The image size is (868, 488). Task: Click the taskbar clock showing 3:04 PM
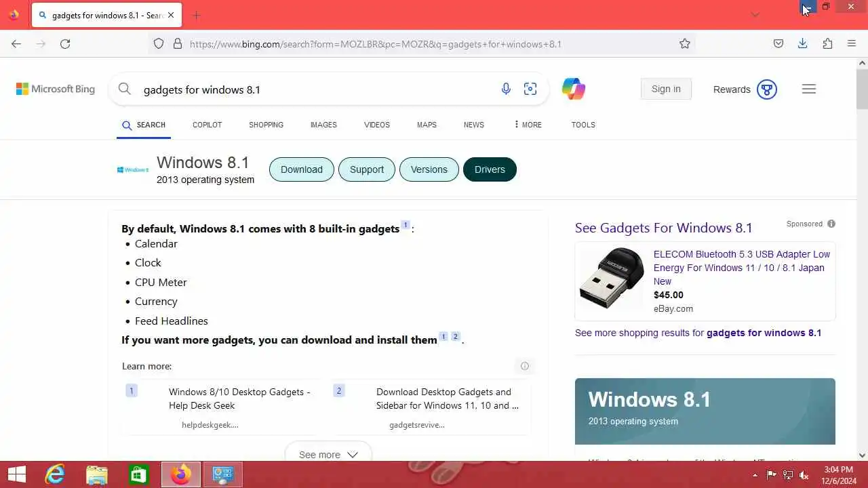pyautogui.click(x=838, y=474)
